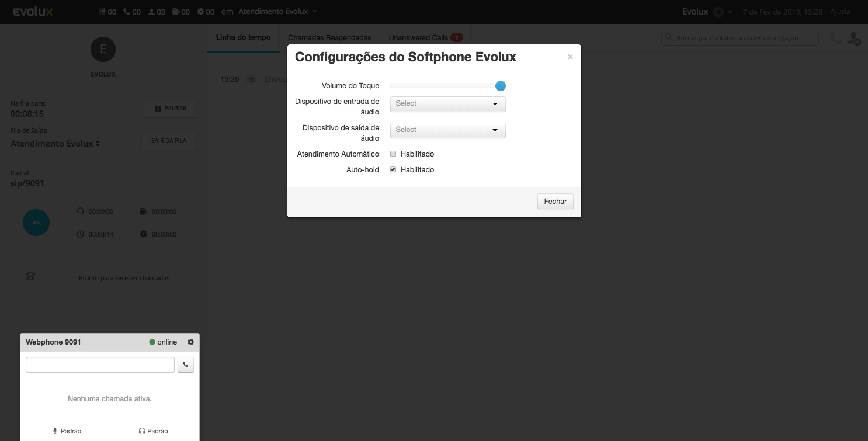Adjust the Volume do Toque slider handle

[500, 86]
